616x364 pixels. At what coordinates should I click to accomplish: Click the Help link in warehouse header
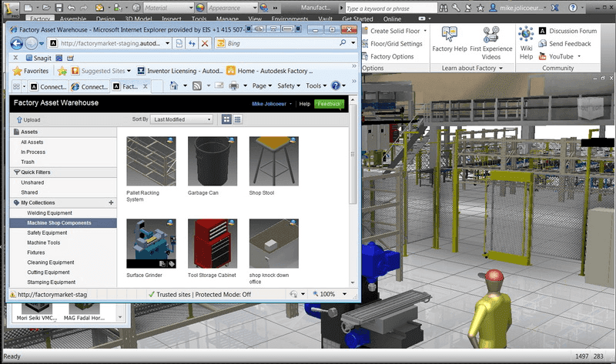pos(304,104)
